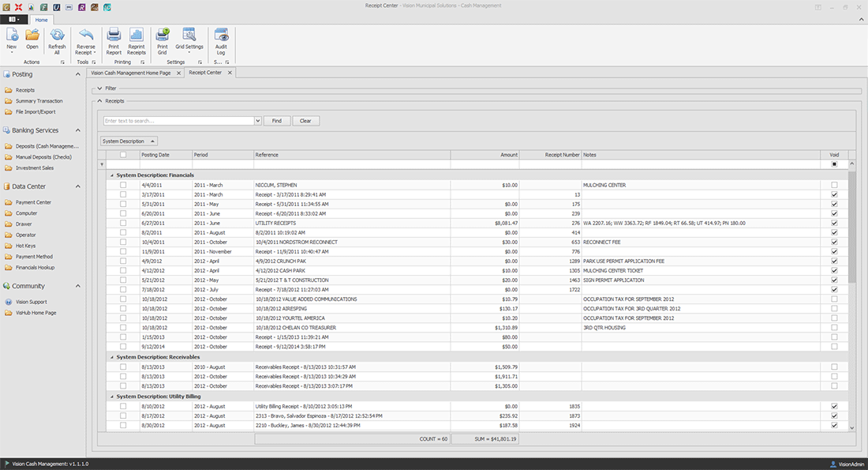Click the VisionAdmin user icon in status bar
868x470 pixels.
tap(833, 464)
